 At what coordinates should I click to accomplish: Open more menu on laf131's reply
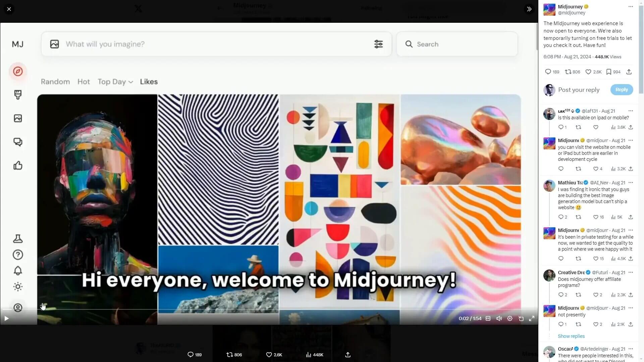[x=631, y=111]
